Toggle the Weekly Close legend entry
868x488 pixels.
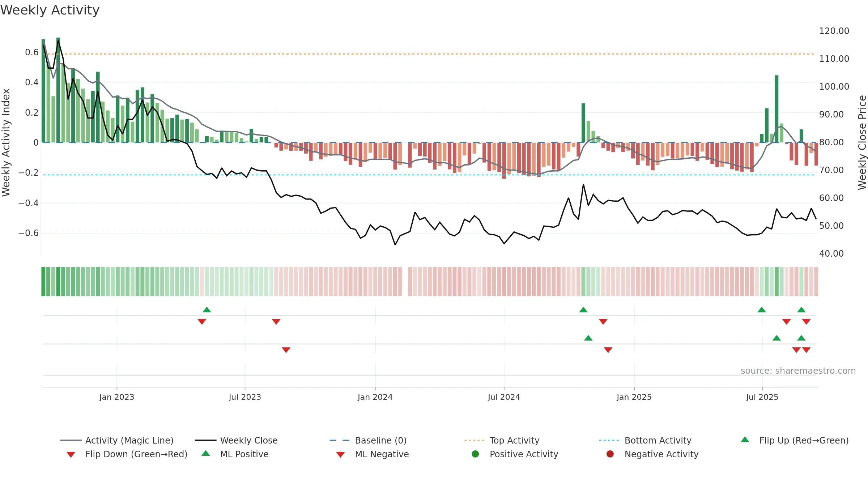coord(236,440)
